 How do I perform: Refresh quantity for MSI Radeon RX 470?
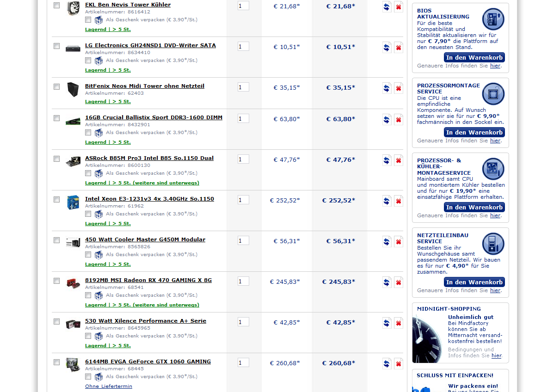[x=386, y=282]
